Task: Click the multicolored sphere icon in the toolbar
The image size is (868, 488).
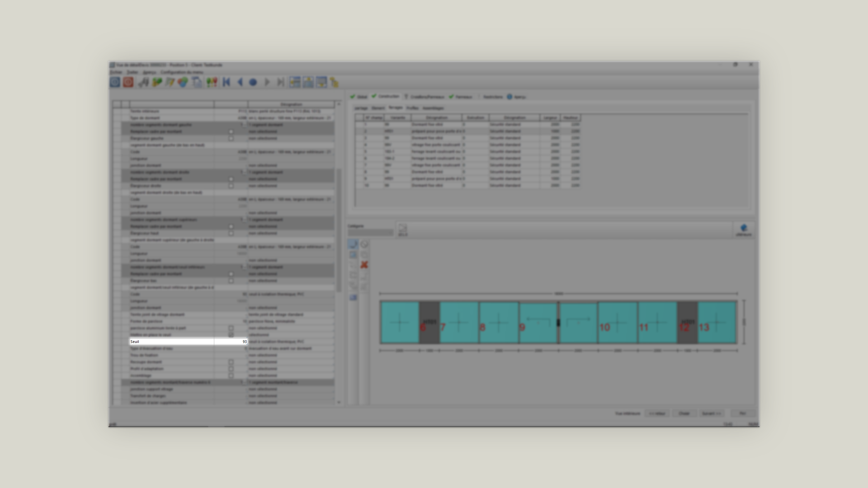Action: [x=183, y=82]
